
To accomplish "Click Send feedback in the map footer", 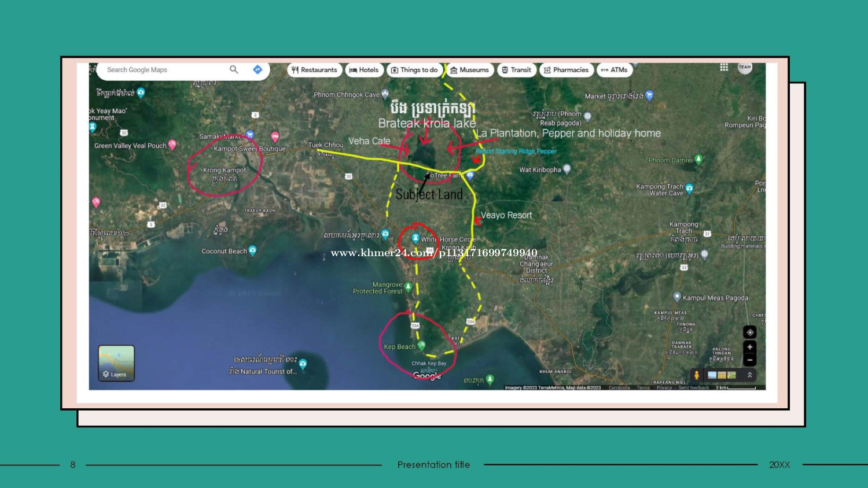I will tap(693, 387).
